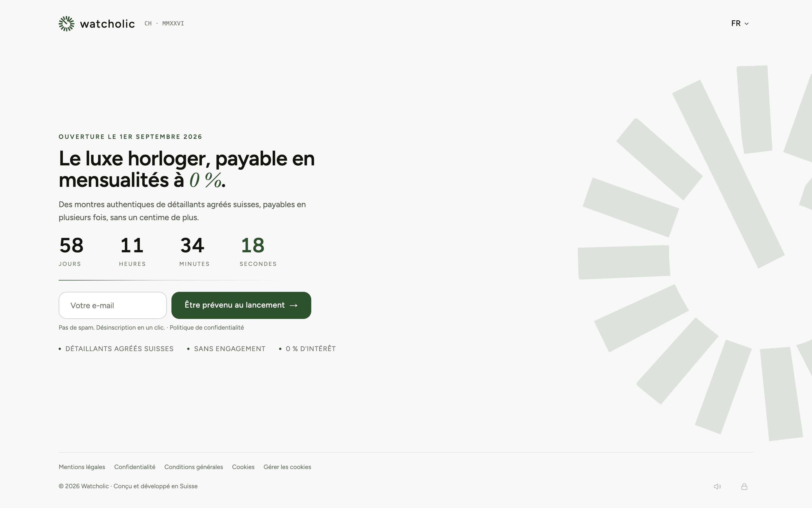The image size is (812, 508).
Task: Open the FR language dropdown
Action: coord(740,23)
